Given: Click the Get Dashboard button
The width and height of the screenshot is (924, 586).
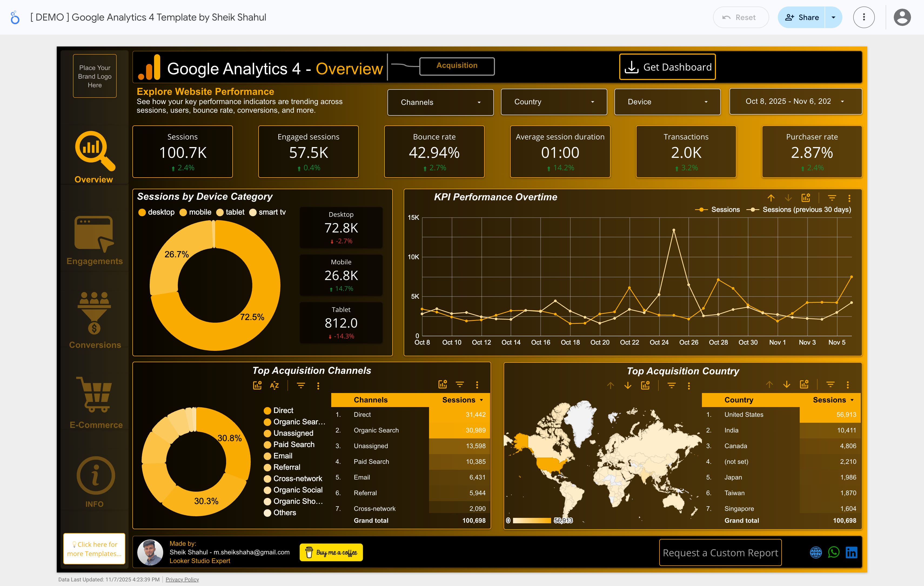Looking at the screenshot, I should tap(667, 67).
